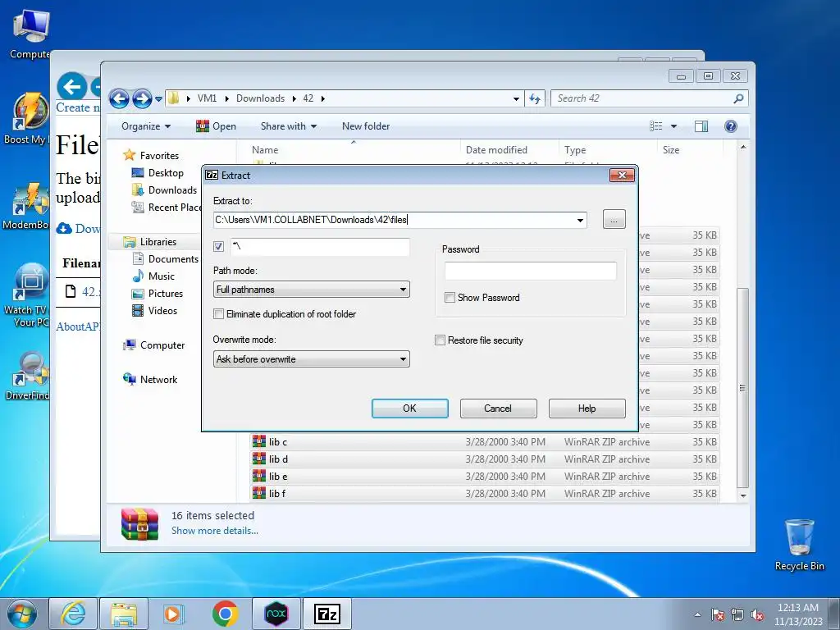Switch to 7-Zip taskbar button
The height and width of the screenshot is (630, 840).
tap(327, 614)
